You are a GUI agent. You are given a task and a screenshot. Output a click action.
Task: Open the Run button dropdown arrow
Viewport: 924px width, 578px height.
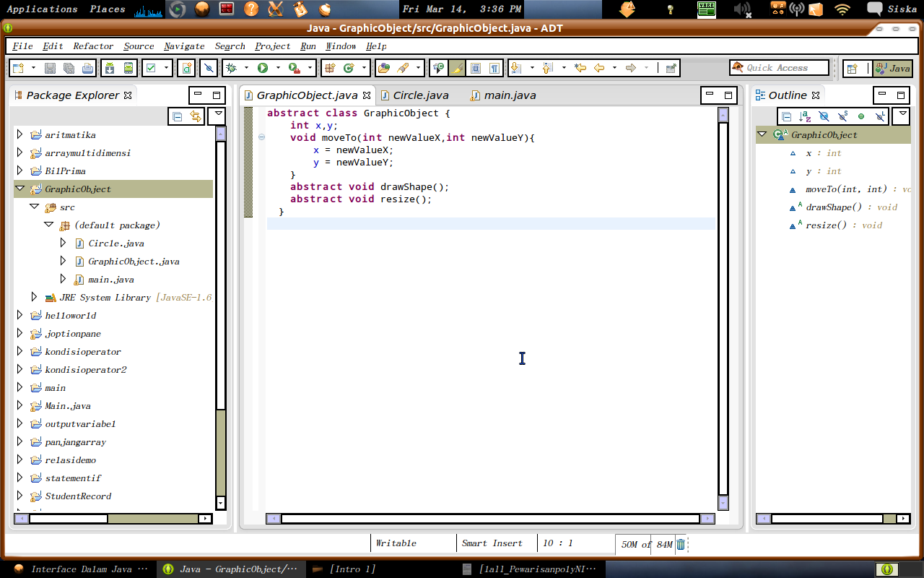pyautogui.click(x=278, y=69)
